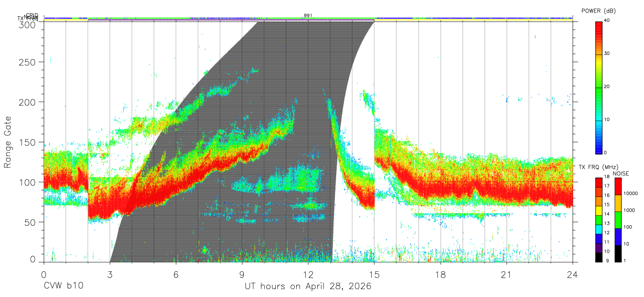Viewport: 644px width, 297px height.
Task: Click the 6 tick label on the UT hours axis
Action: 176,274
